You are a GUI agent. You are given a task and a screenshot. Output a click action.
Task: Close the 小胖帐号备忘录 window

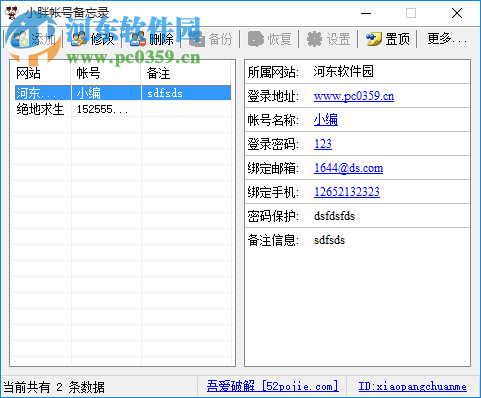(x=457, y=13)
